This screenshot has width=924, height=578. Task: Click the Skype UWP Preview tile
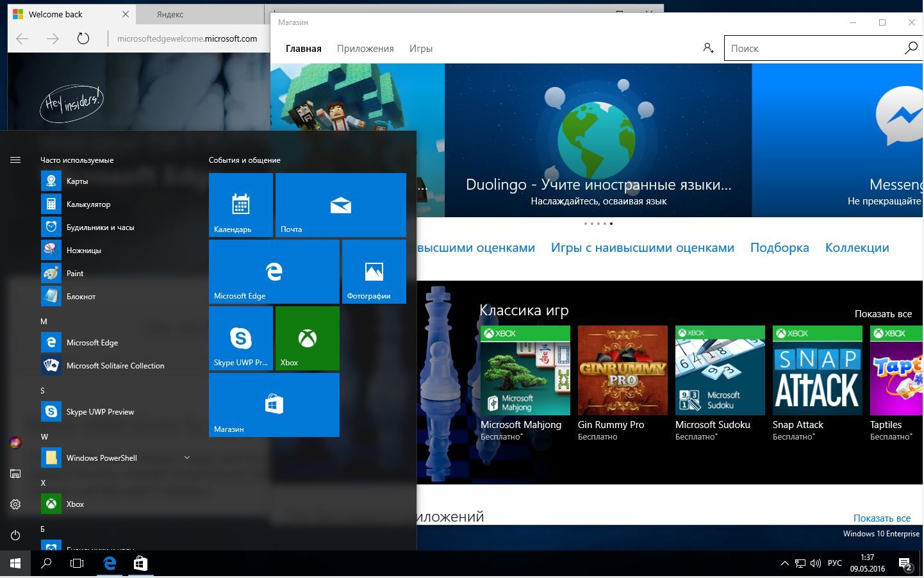pos(241,338)
